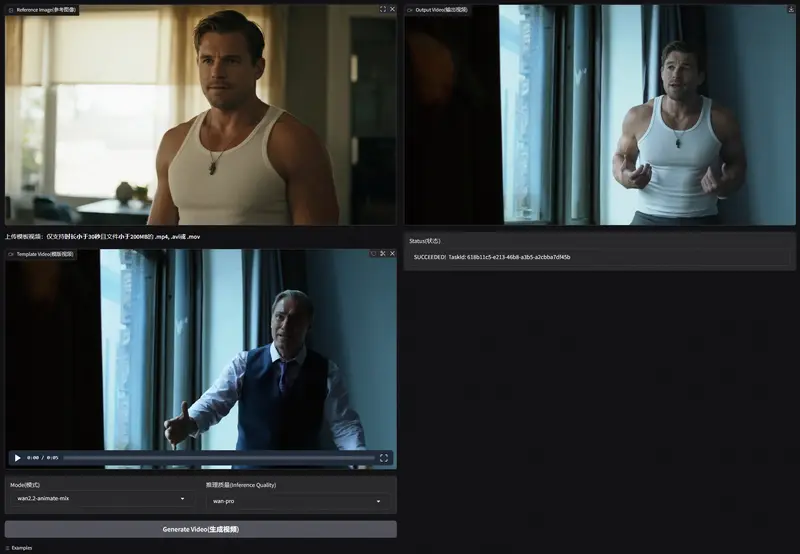This screenshot has width=800, height=554.
Task: Select the Status TaskId text
Action: [492, 257]
